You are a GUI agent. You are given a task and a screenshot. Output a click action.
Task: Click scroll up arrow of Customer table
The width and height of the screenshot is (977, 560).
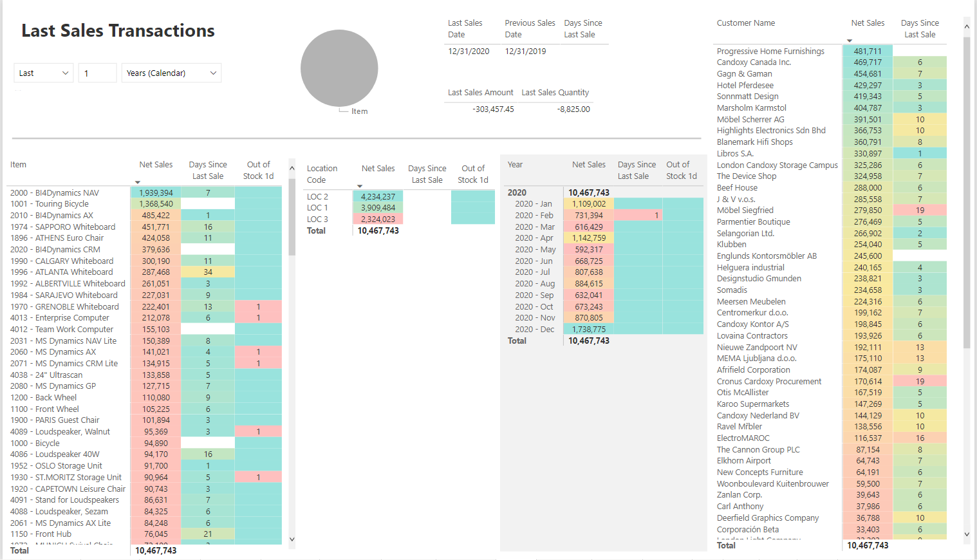[x=967, y=27]
